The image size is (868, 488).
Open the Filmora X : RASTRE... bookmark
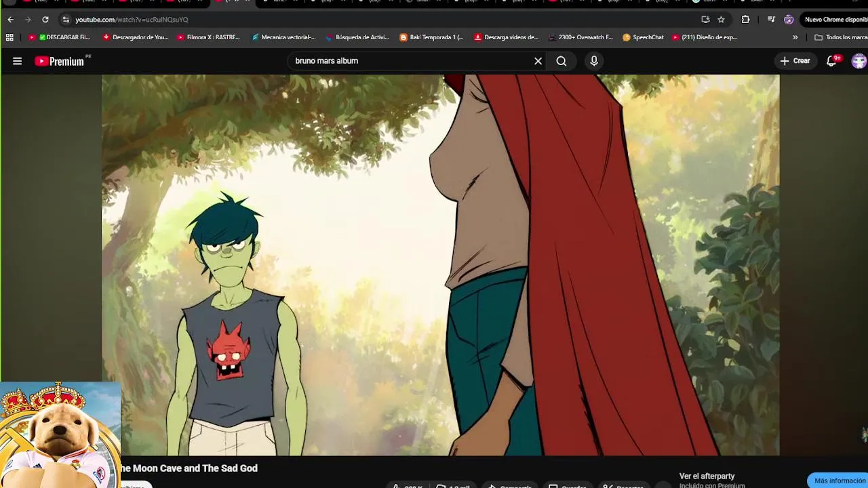[208, 37]
